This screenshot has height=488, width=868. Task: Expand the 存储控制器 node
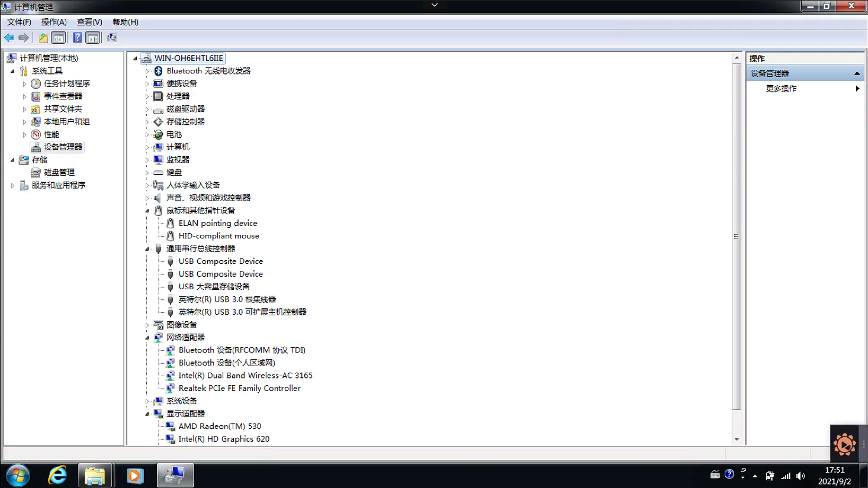coord(147,122)
